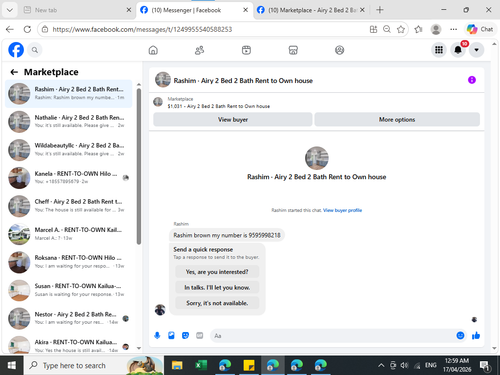Send quick response 'Yes, are you interested?'
This screenshot has width=500, height=375.
(x=217, y=272)
